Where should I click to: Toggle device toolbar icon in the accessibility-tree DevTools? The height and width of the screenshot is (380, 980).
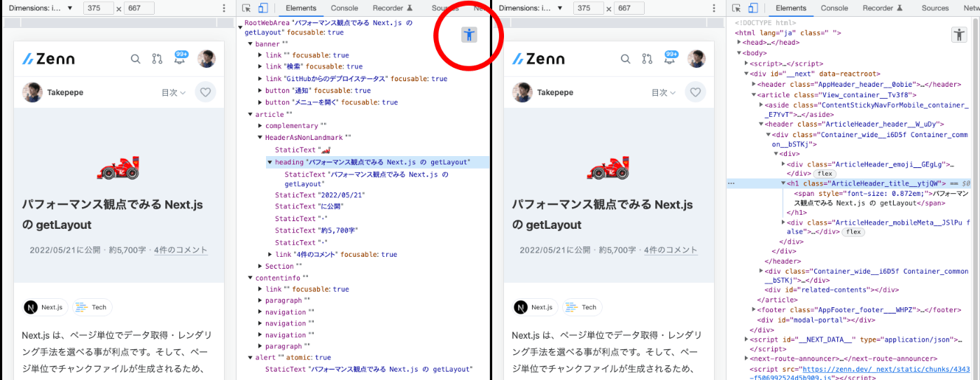click(263, 8)
